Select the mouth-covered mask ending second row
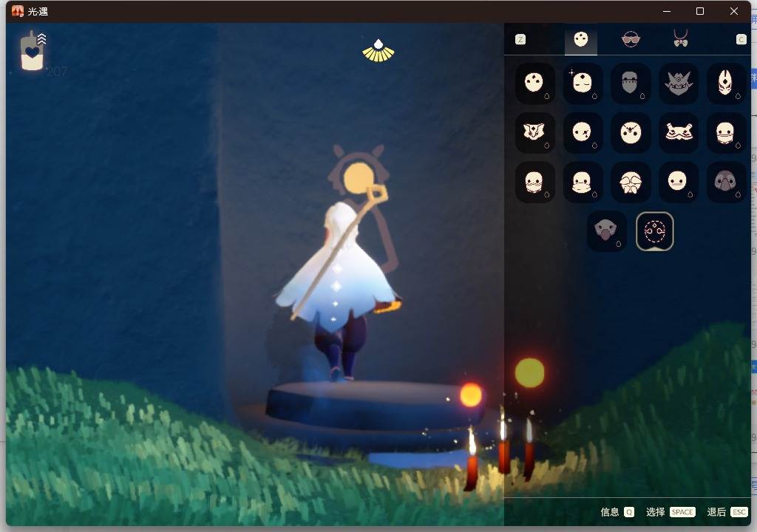 pyautogui.click(x=726, y=132)
